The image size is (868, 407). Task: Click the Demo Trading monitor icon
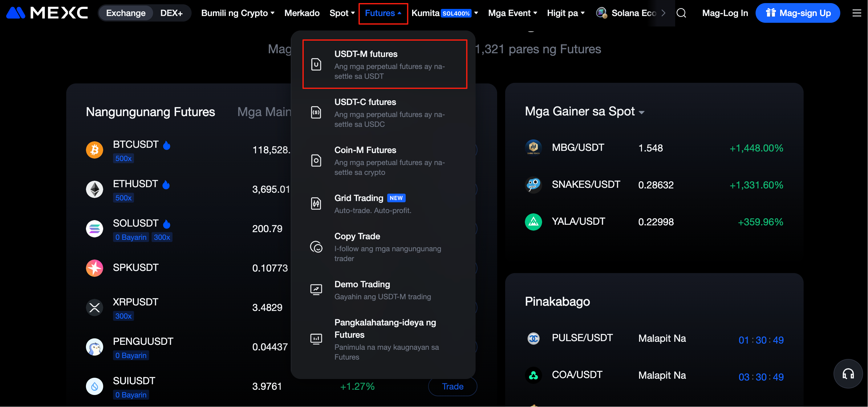tap(316, 290)
